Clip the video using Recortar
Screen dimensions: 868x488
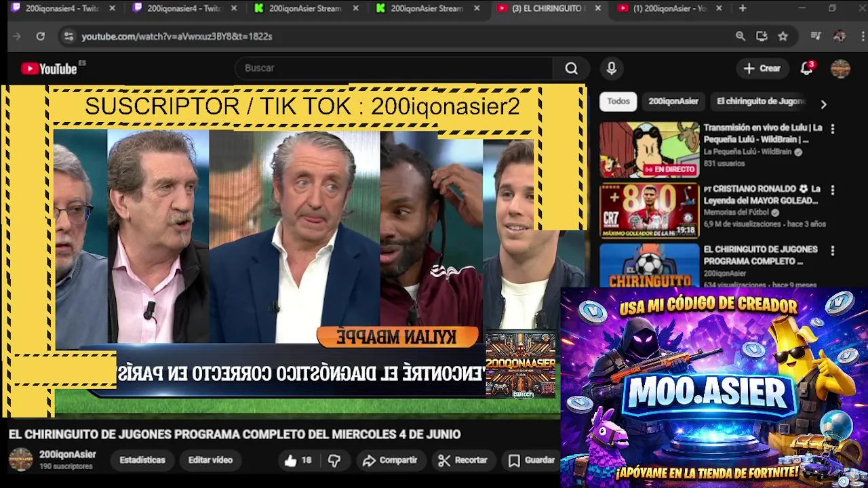(463, 460)
